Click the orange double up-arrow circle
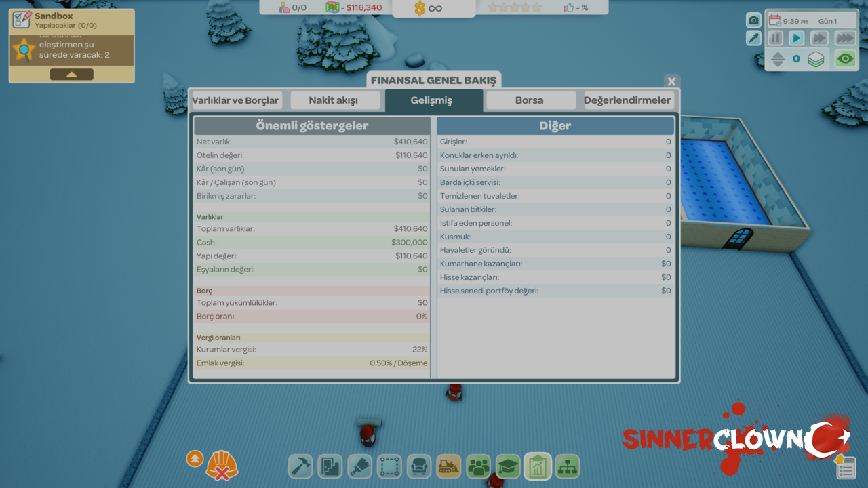The height and width of the screenshot is (488, 868). point(195,459)
